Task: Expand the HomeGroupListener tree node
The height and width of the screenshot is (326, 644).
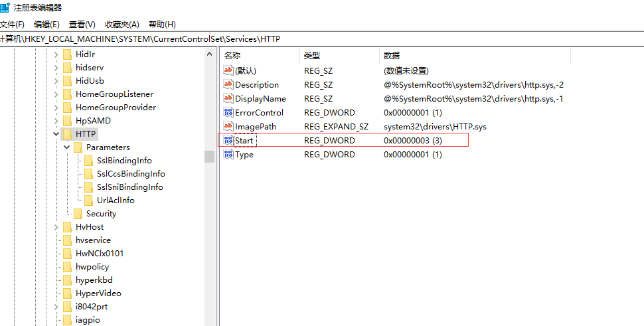Action: click(x=56, y=94)
